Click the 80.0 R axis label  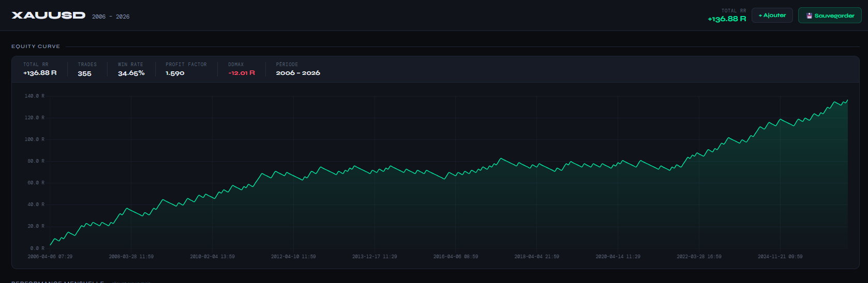36,161
